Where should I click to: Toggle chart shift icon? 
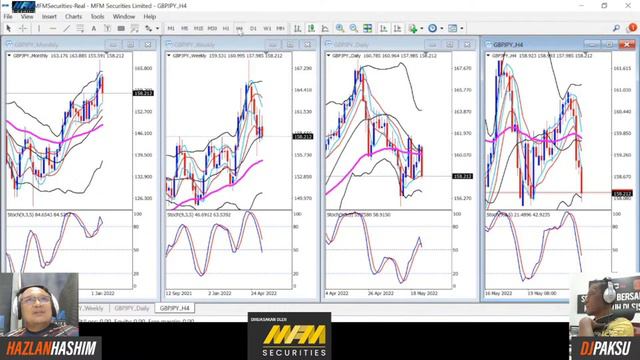[397, 28]
